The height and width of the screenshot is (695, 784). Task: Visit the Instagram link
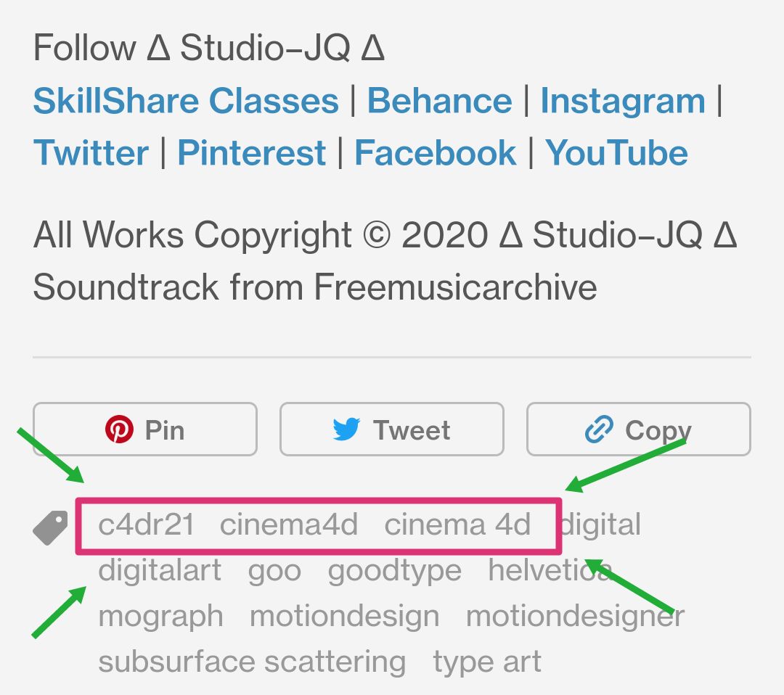pos(623,102)
